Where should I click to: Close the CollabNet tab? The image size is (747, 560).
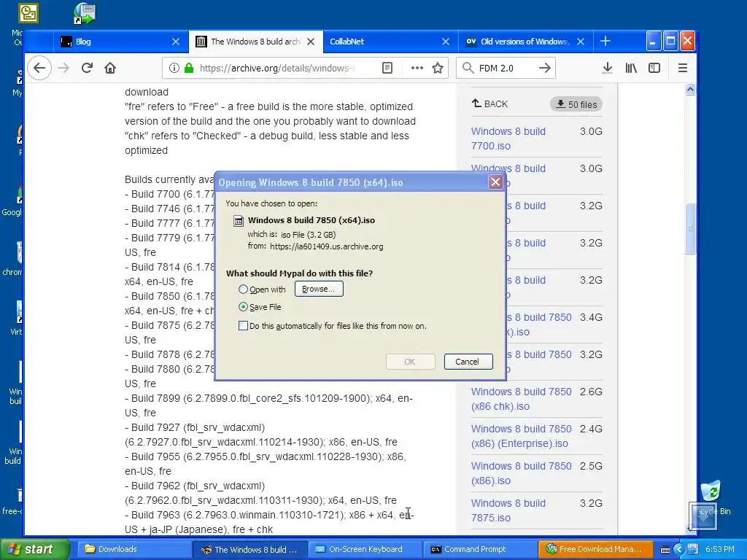coord(446,42)
